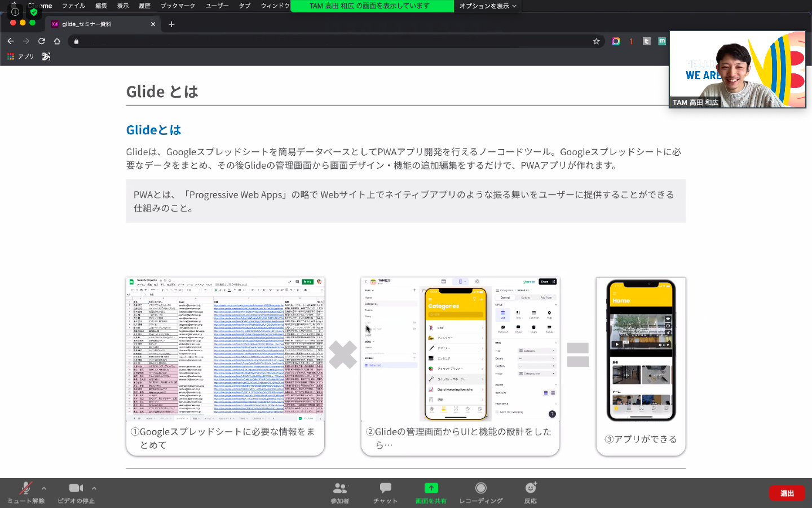Viewport: 812px width, 508px height.
Task: Click the lock icon in the address bar
Action: click(76, 41)
